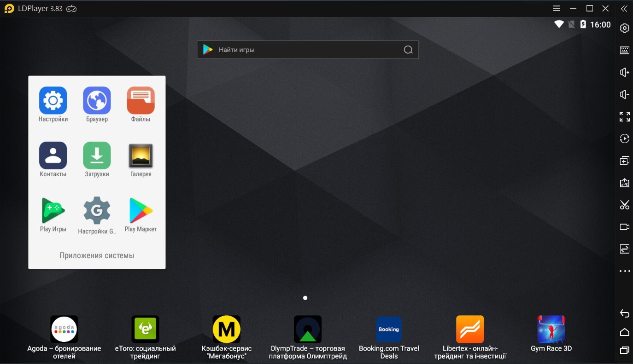Click the Найти игры search field
Screen dimensions: 633x364
tap(304, 50)
